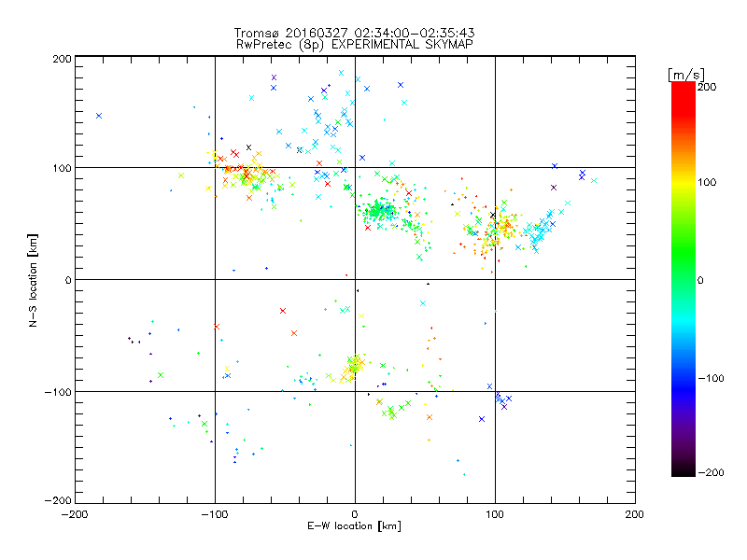Click the velocity colorbar gradient
This screenshot has height=560, width=747.
pyautogui.click(x=684, y=279)
